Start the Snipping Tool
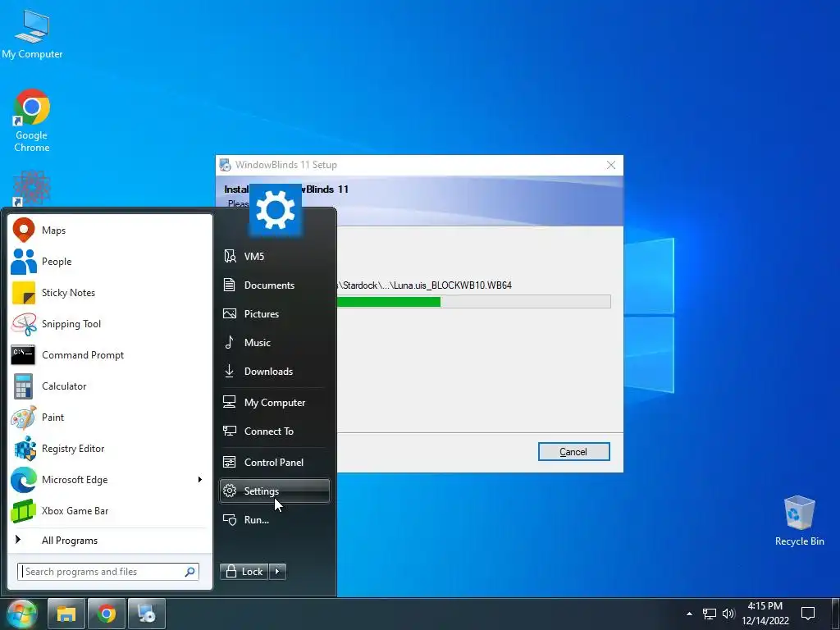Viewport: 840px width, 630px height. pyautogui.click(x=110, y=323)
